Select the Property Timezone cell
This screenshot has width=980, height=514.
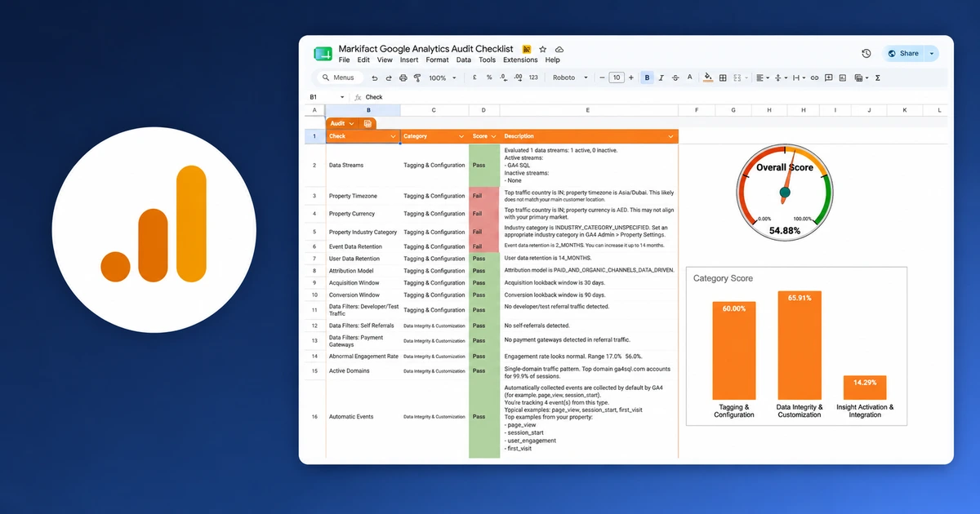tap(363, 196)
